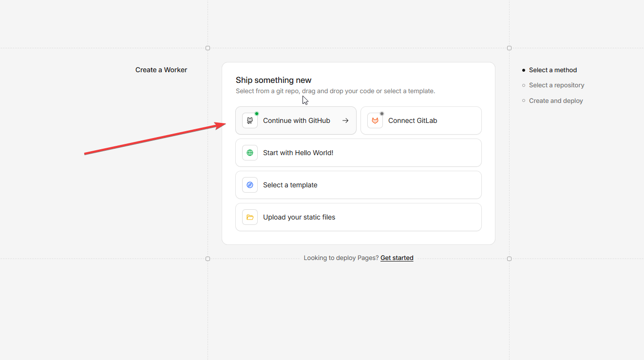644x360 pixels.
Task: Open the Select a template option text
Action: (x=290, y=185)
